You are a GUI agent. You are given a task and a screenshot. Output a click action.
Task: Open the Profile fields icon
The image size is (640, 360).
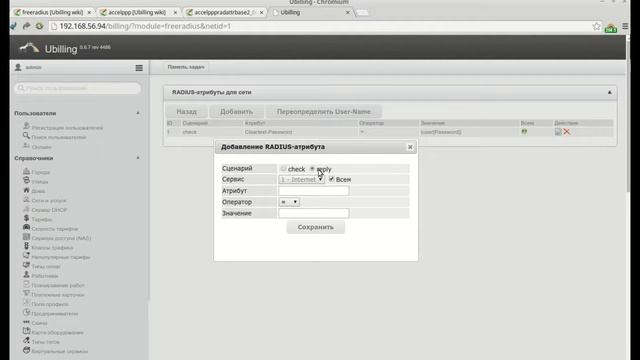tap(27, 303)
